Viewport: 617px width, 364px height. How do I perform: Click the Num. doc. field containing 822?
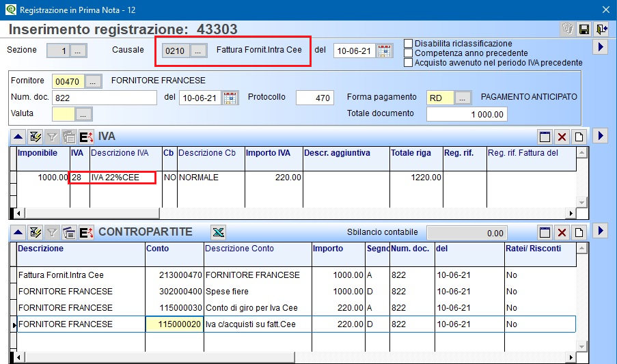click(x=105, y=98)
